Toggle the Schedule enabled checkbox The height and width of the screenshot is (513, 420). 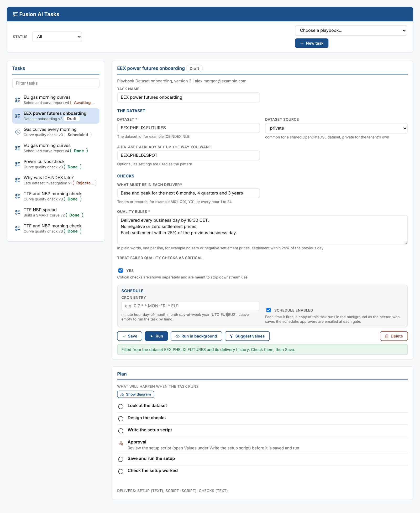[x=269, y=310]
